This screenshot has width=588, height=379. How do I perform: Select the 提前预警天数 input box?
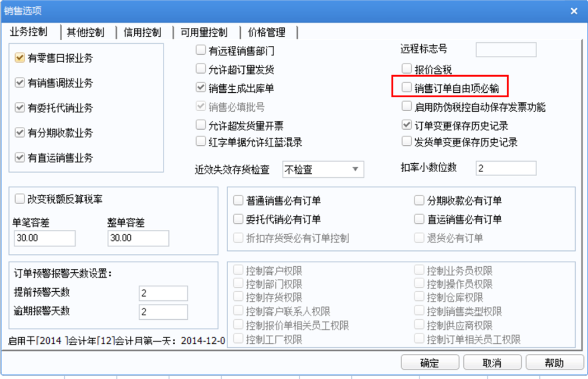coord(163,293)
